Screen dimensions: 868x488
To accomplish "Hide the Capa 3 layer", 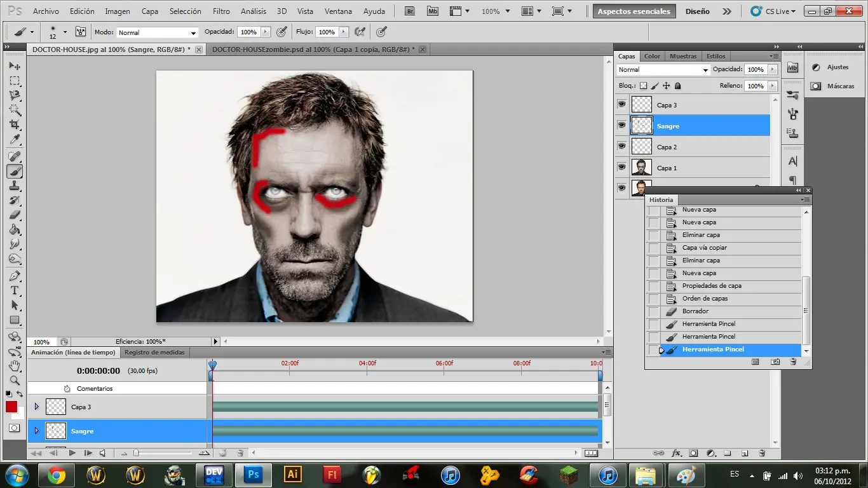I will pos(621,104).
